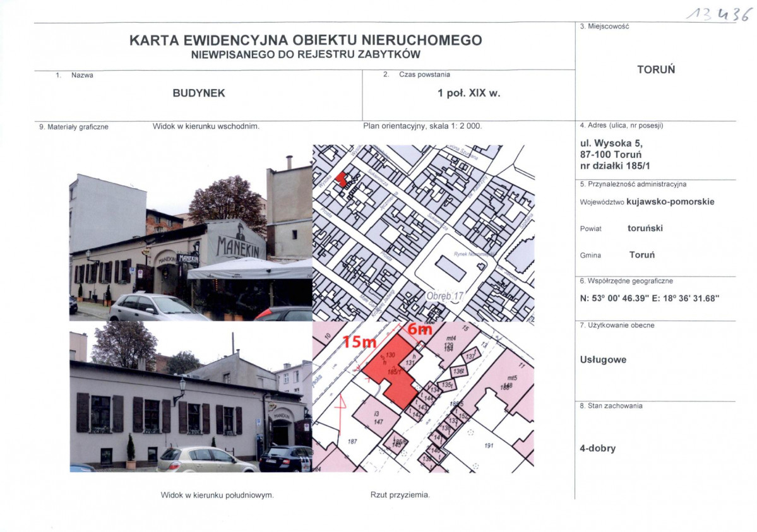Screen dimensions: 757x532
Task: Click the locality value 'TORUŃ'
Action: coord(656,69)
